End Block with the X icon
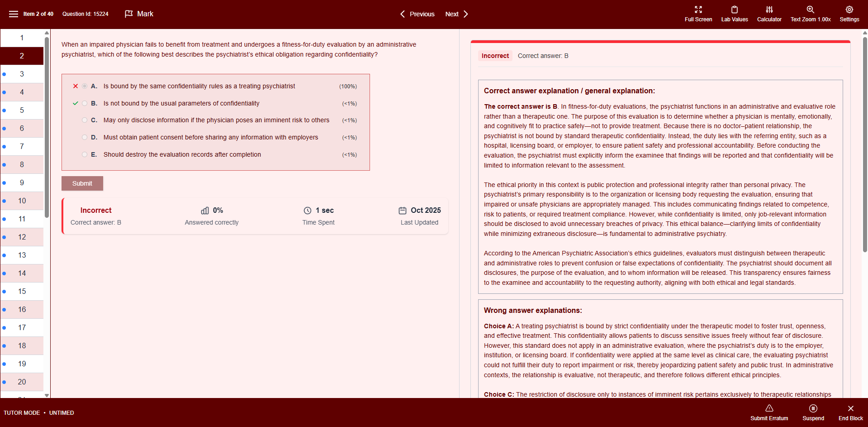The image size is (868, 427). pos(850,408)
